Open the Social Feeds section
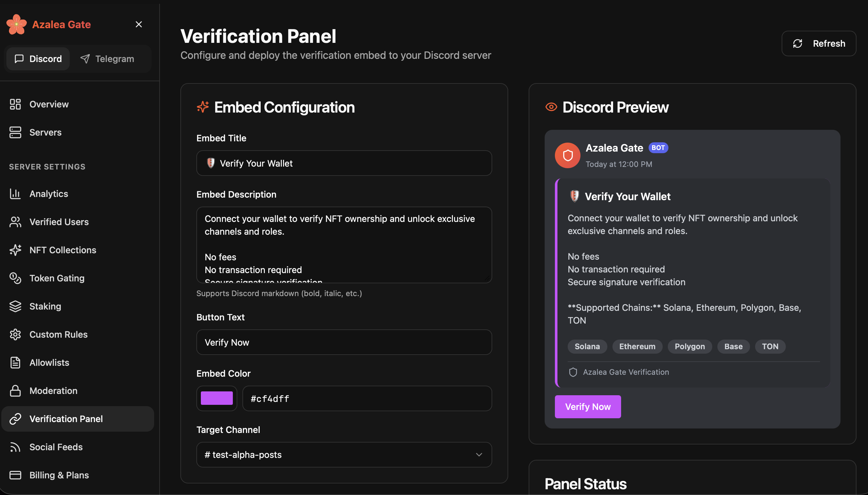This screenshot has width=868, height=495. click(x=56, y=447)
